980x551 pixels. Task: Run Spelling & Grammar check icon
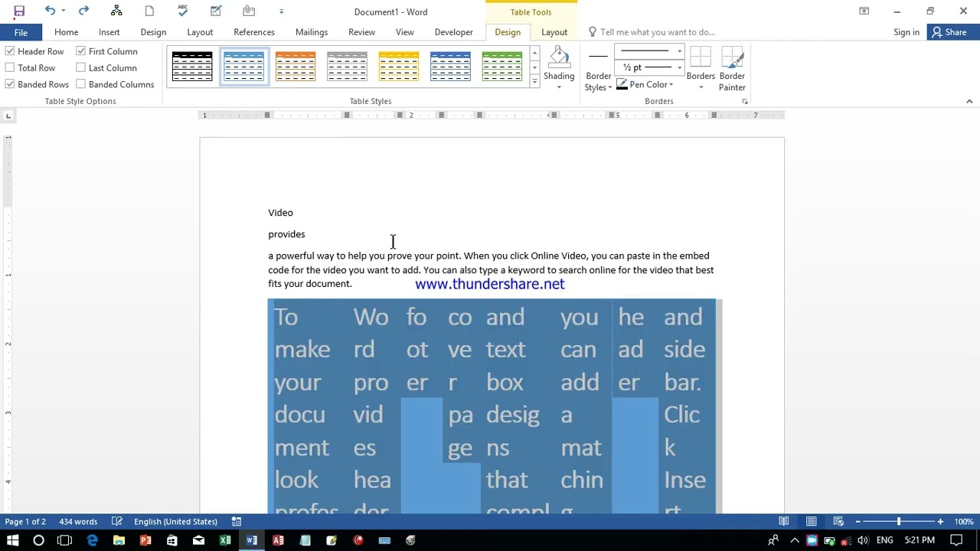(182, 11)
